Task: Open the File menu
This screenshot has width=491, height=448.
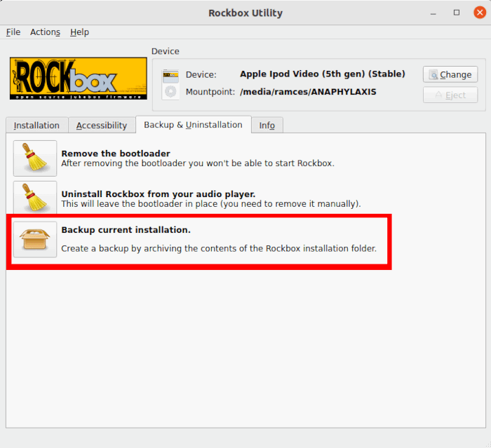Action: pyautogui.click(x=13, y=32)
